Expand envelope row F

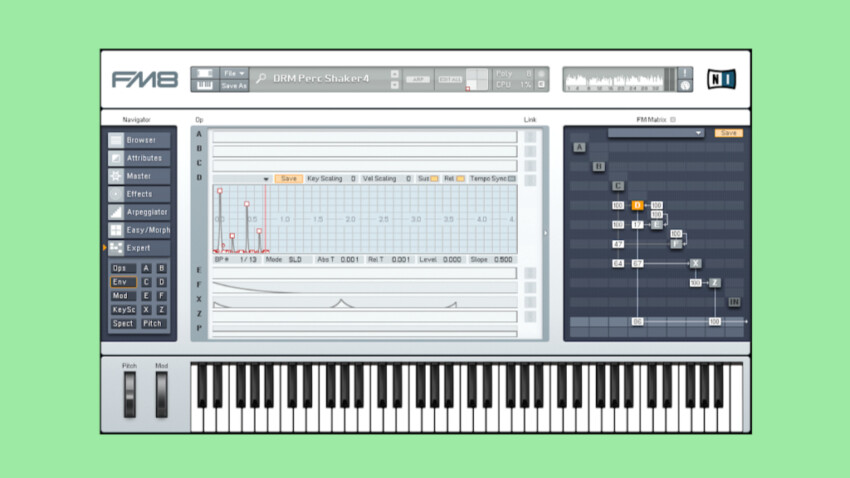[x=364, y=287]
